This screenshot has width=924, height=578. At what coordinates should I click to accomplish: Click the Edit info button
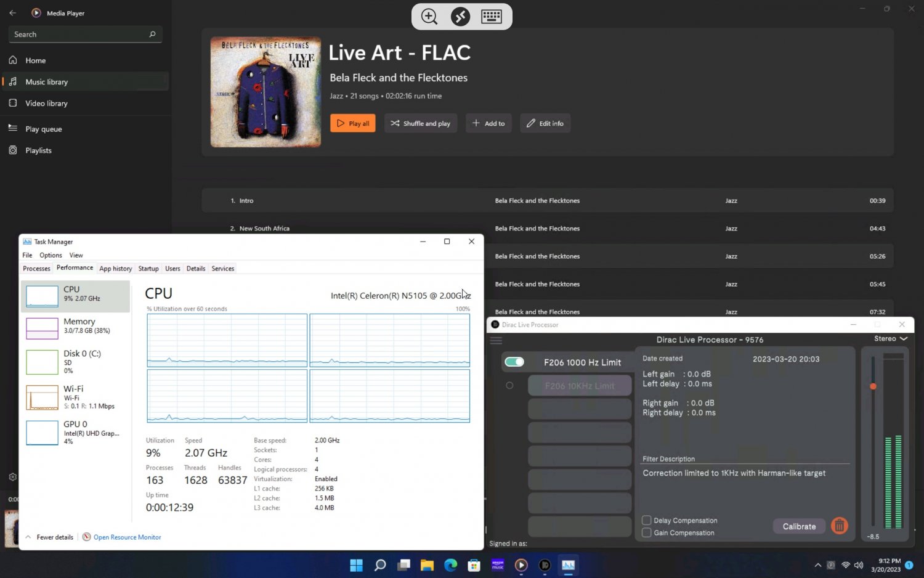[x=545, y=123]
